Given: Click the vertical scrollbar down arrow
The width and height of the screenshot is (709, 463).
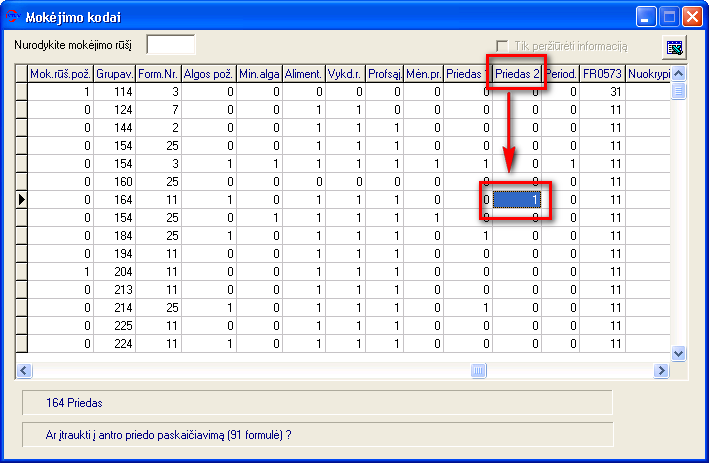Looking at the screenshot, I should coord(678,353).
